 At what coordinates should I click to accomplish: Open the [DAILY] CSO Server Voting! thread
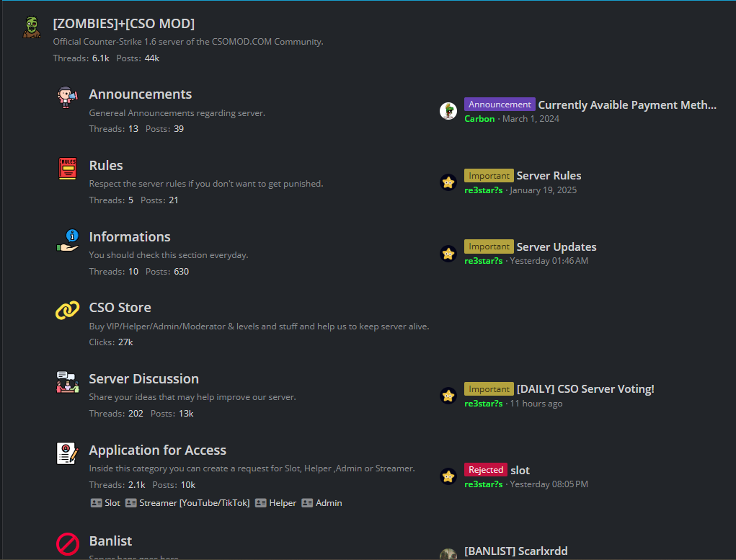tap(585, 389)
